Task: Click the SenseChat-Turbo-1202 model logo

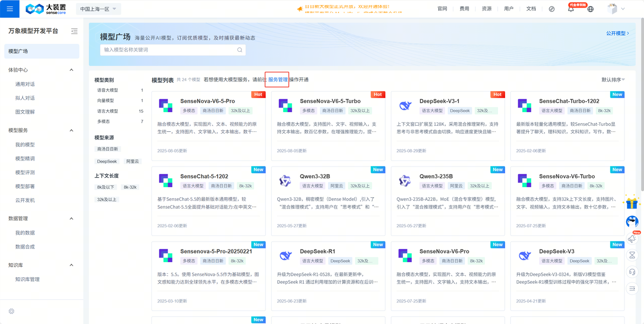Action: 525,105
